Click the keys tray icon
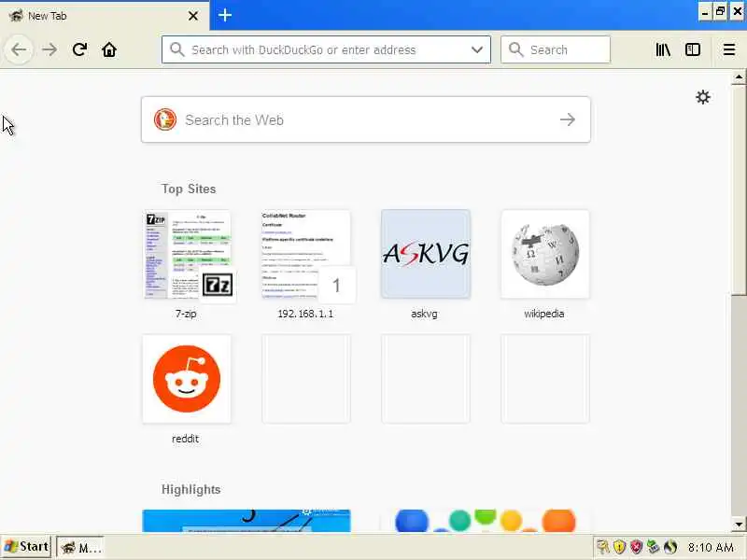 (x=603, y=547)
